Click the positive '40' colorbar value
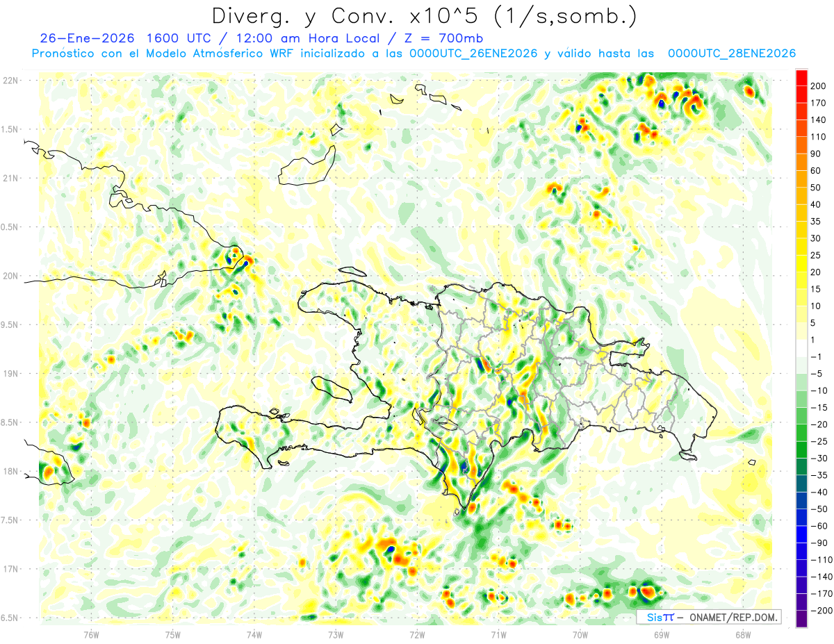 [x=817, y=204]
